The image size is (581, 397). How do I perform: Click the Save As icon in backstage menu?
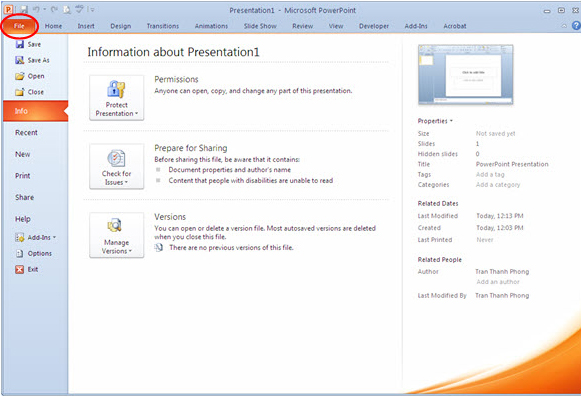pos(20,60)
